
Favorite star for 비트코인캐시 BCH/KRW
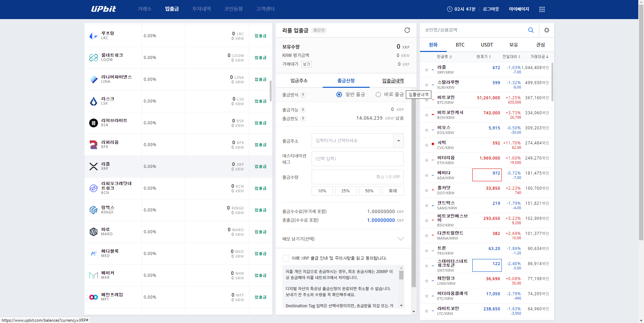[427, 115]
